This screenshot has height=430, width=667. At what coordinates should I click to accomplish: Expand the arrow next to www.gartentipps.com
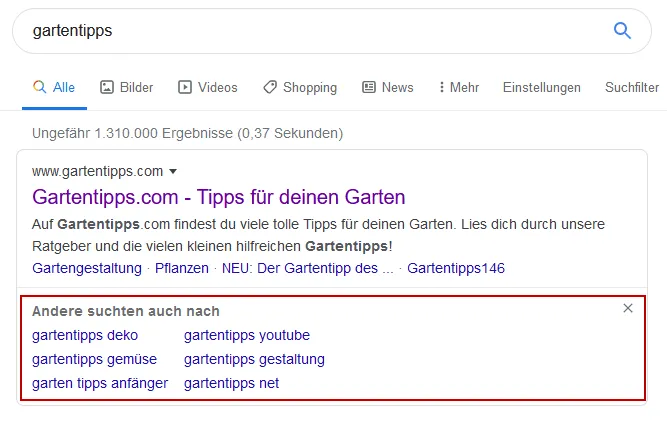(173, 171)
